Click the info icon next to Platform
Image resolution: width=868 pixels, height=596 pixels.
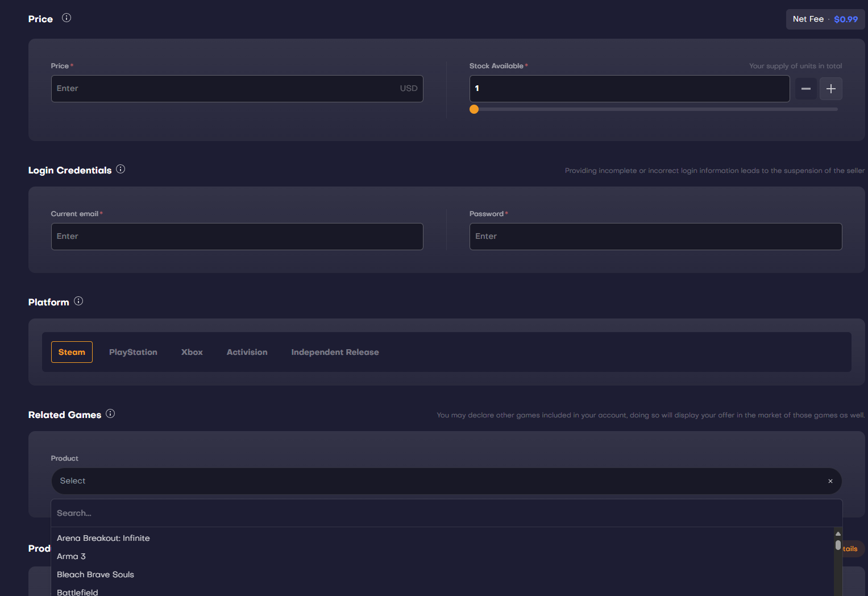(78, 301)
